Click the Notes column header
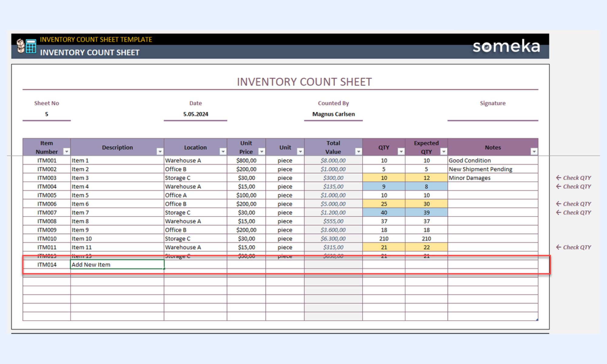This screenshot has width=607, height=364. click(x=493, y=147)
